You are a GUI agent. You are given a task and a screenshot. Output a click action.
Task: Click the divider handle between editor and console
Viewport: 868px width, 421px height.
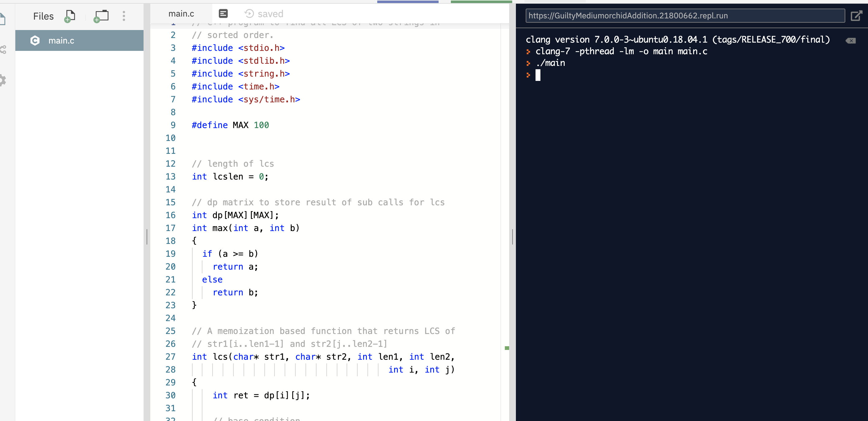[x=512, y=237]
